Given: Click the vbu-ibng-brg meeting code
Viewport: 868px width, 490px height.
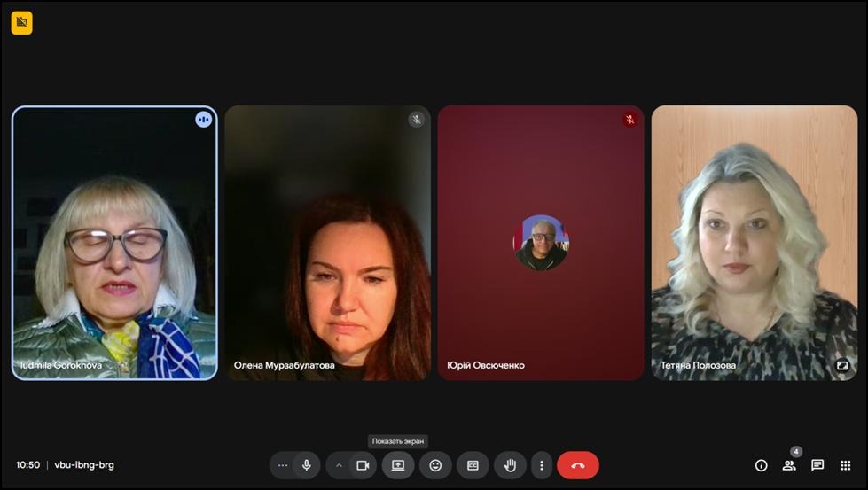Looking at the screenshot, I should (x=84, y=465).
